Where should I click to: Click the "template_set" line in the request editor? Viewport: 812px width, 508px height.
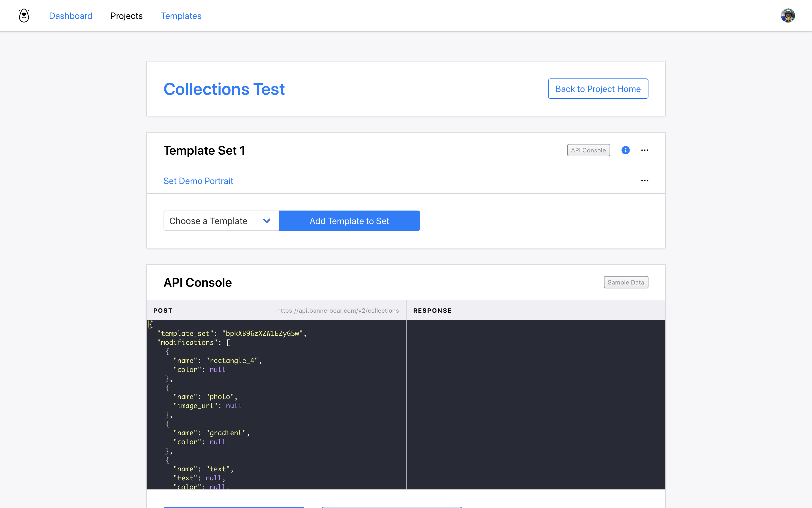[x=232, y=333]
